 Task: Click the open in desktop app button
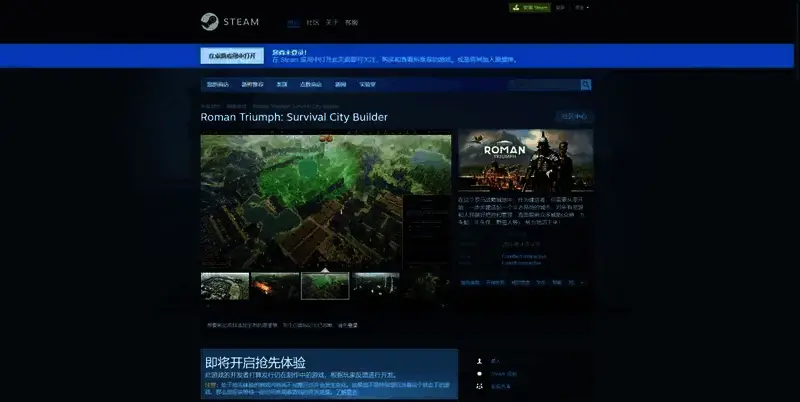click(232, 56)
